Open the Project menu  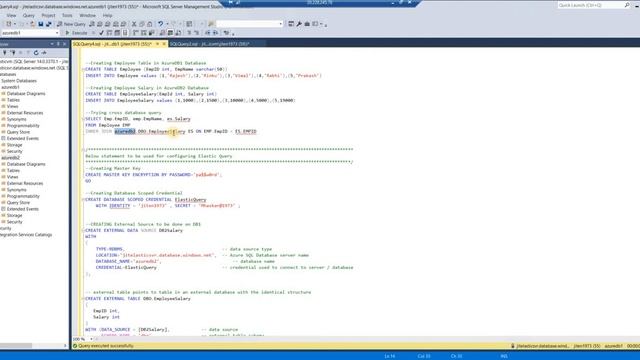[48, 15]
